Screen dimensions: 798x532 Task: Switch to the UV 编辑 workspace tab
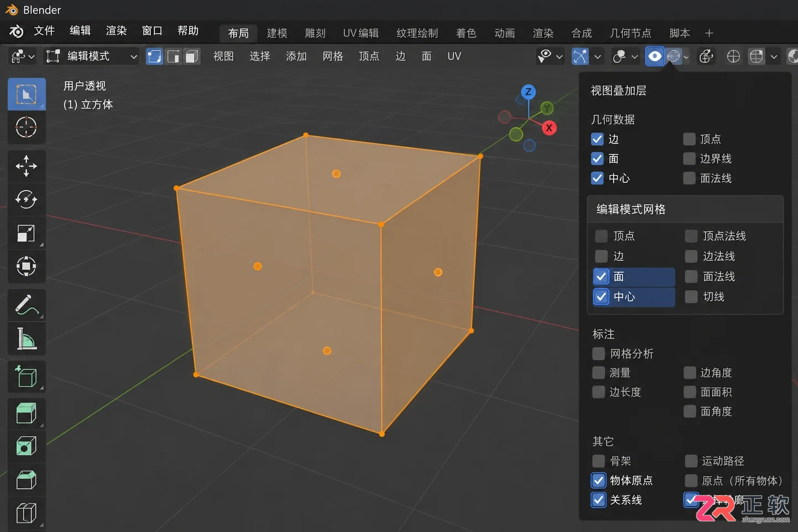[x=361, y=33]
